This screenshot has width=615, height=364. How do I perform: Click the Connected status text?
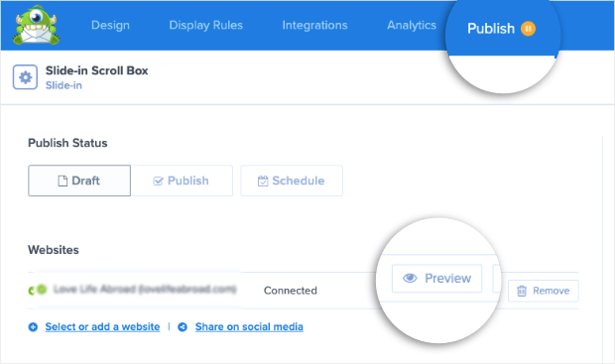291,291
